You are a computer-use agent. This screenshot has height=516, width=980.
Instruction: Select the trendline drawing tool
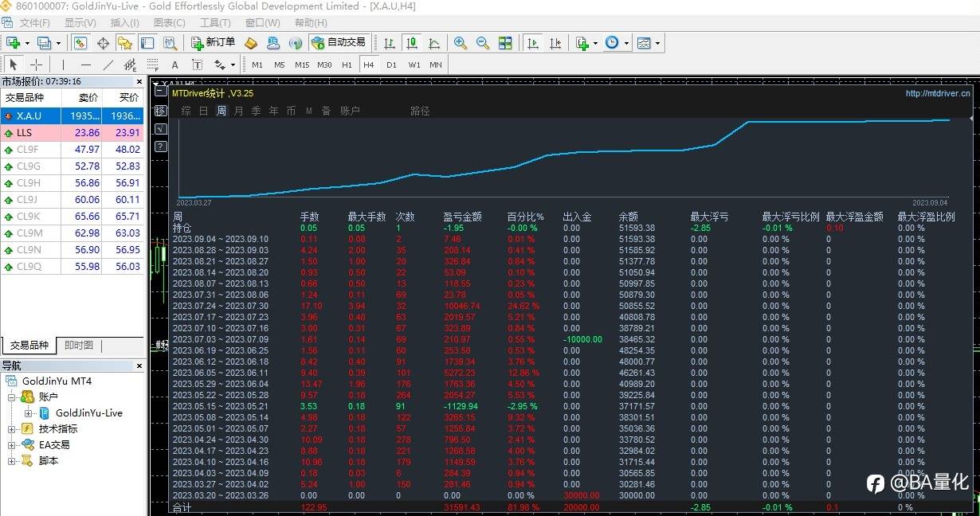(x=108, y=64)
